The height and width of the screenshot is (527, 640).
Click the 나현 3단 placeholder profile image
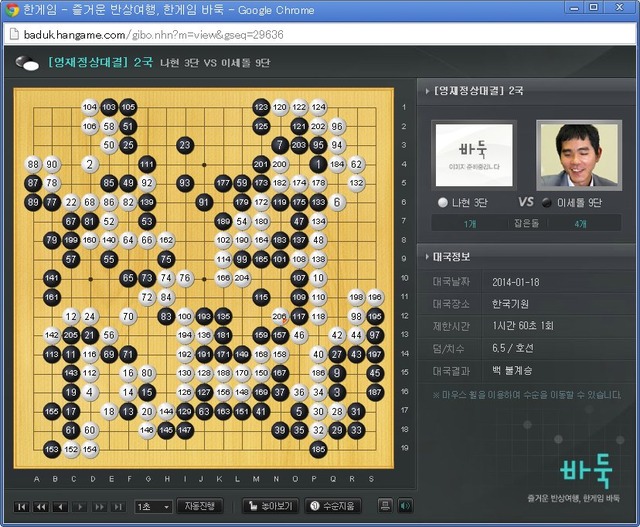474,155
